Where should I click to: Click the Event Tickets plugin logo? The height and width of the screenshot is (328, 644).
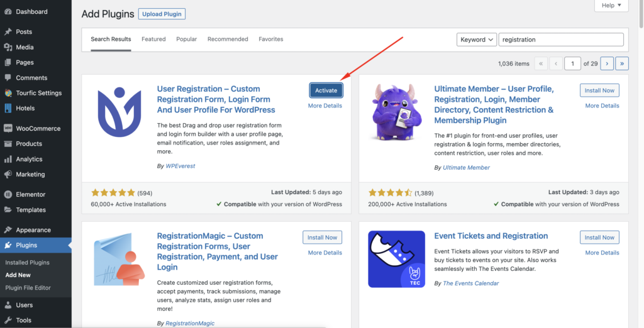tap(396, 259)
